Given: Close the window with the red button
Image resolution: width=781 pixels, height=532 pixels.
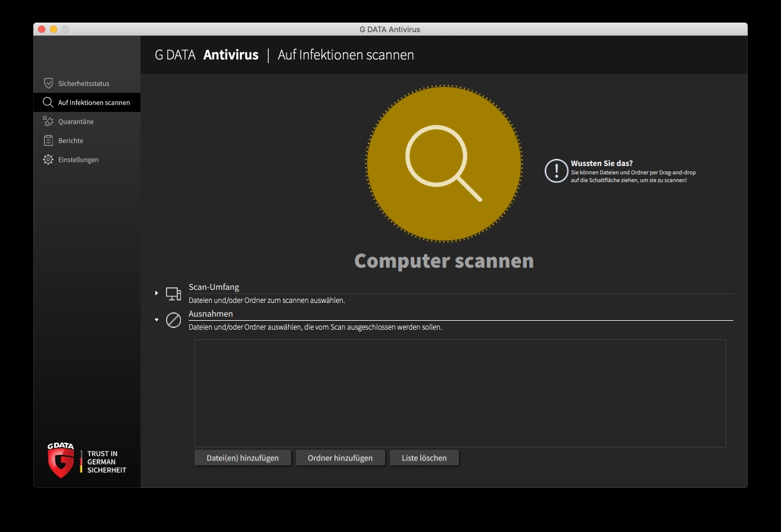Looking at the screenshot, I should pos(42,29).
